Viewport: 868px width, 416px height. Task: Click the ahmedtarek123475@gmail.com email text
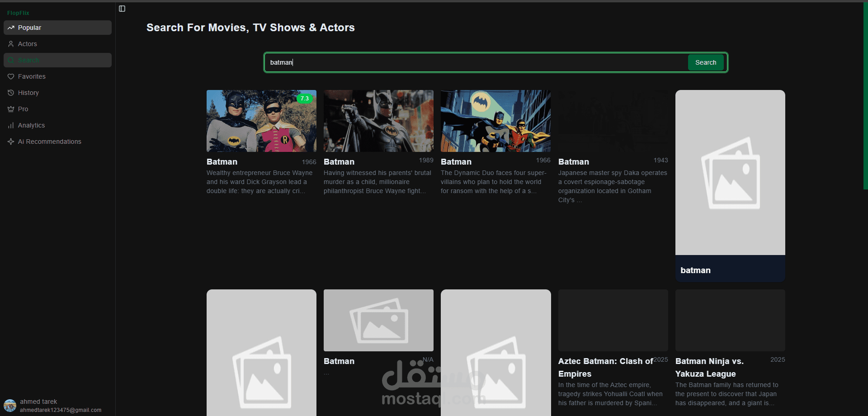point(61,410)
